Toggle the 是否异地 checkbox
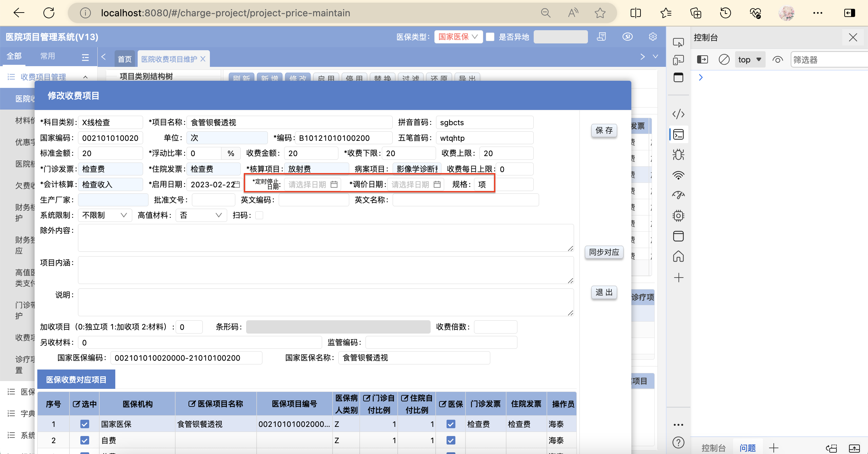 coord(490,37)
